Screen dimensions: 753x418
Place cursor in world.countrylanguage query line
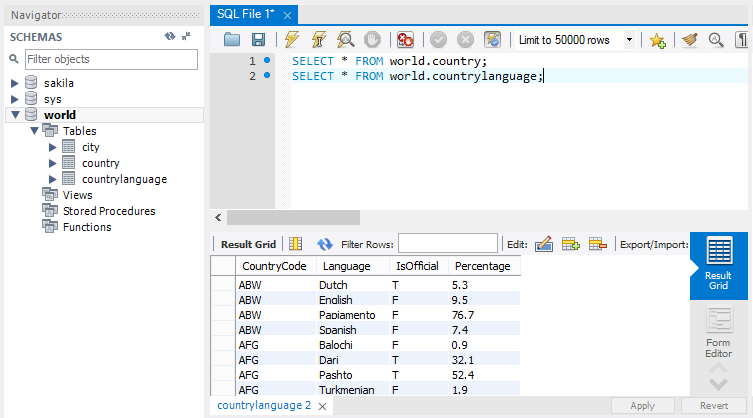[x=417, y=76]
